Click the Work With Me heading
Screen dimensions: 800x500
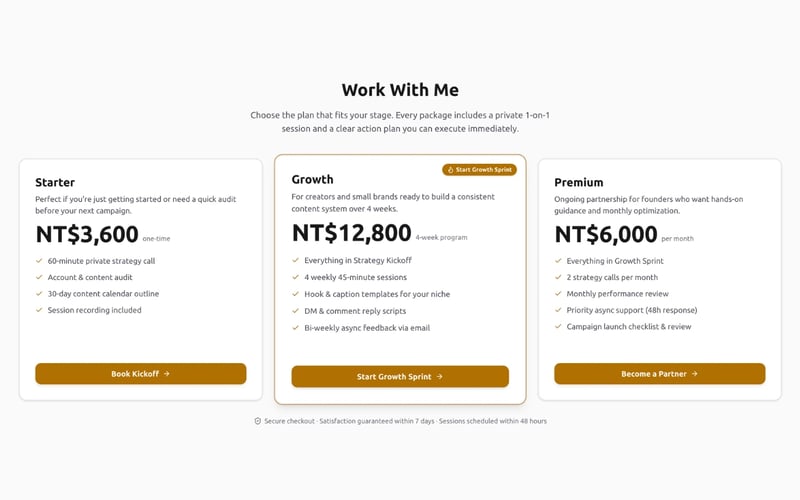tap(400, 90)
